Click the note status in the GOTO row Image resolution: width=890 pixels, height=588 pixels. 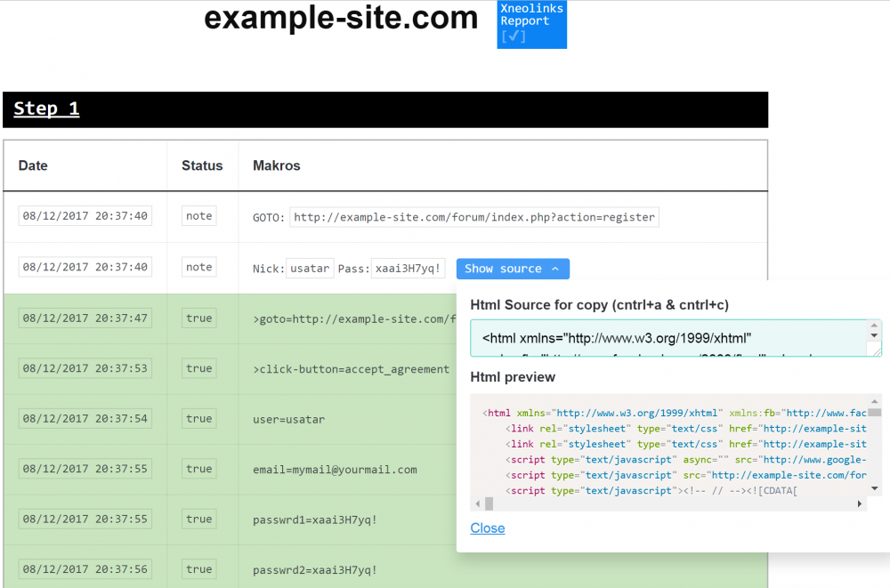tap(198, 216)
